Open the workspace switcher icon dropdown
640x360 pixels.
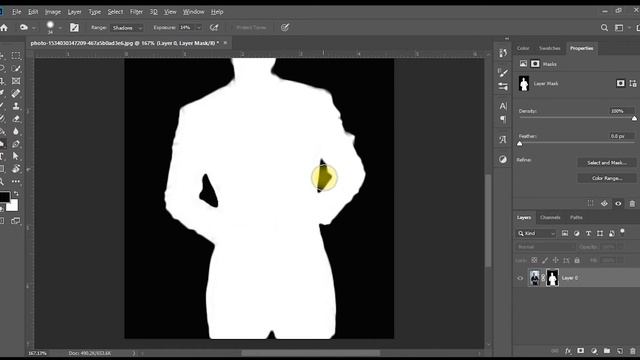point(621,28)
